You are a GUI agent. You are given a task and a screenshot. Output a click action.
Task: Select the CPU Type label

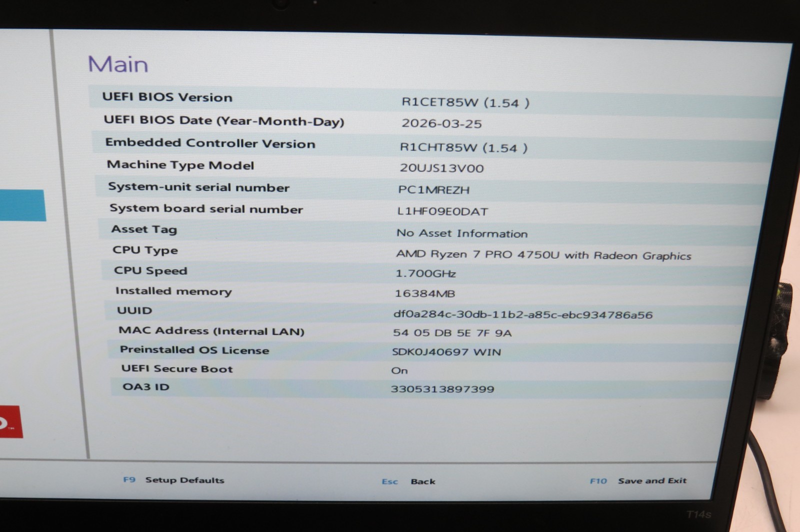tap(145, 250)
